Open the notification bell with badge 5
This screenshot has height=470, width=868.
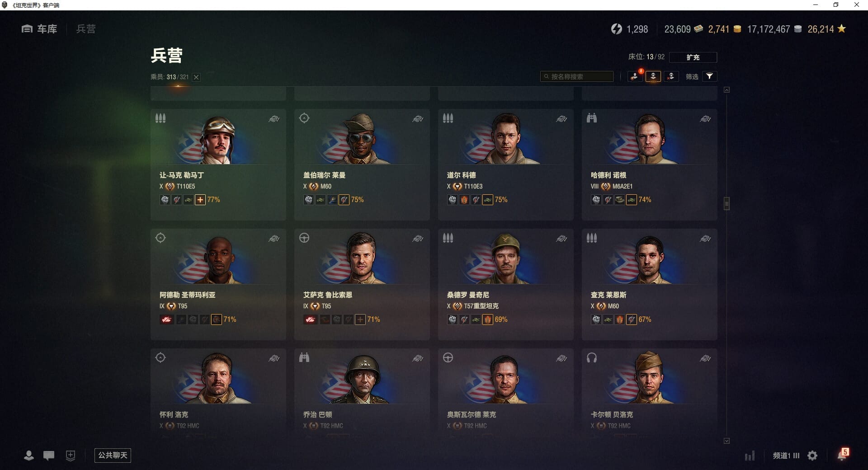pos(842,455)
